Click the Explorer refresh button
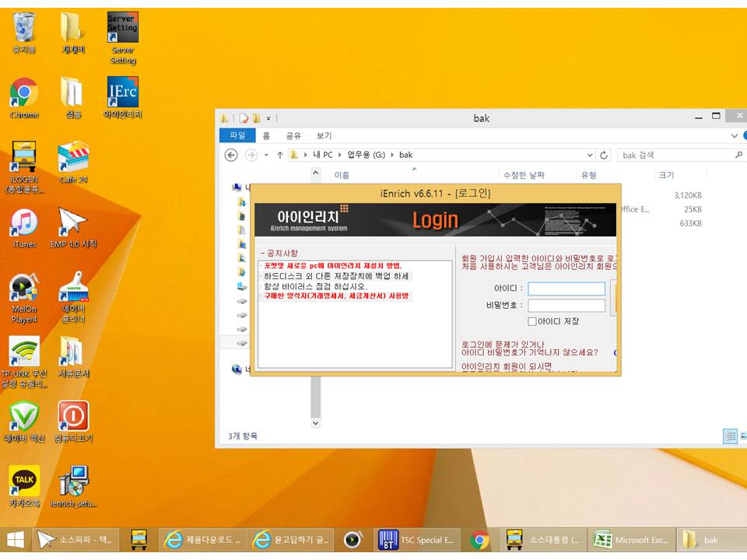 point(605,156)
